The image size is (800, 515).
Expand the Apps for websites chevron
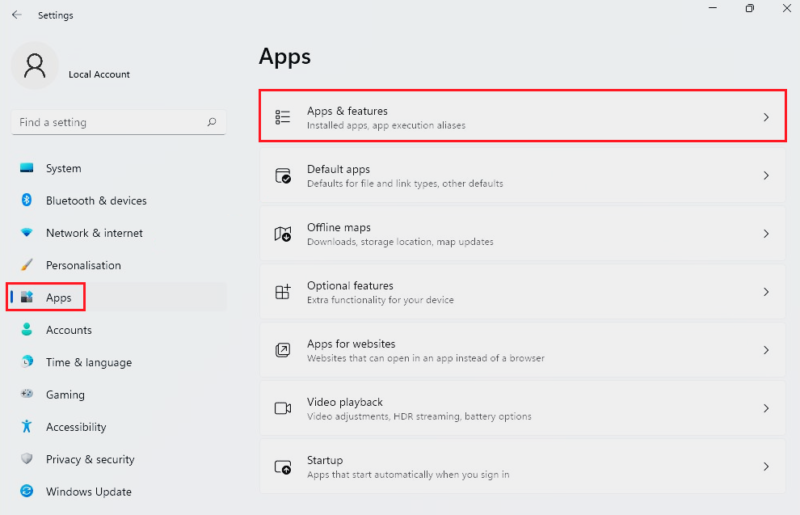pos(766,350)
